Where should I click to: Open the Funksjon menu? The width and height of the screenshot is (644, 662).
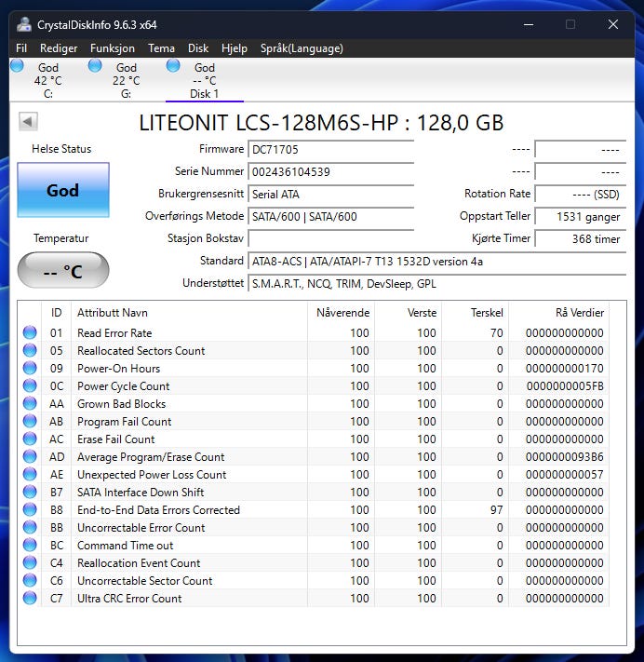pyautogui.click(x=113, y=48)
